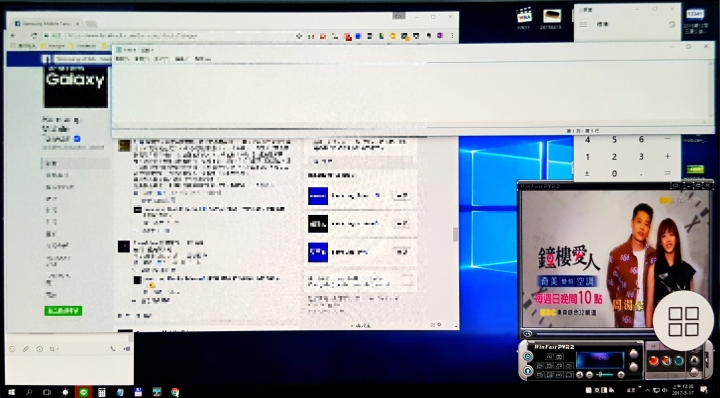Click the WinFast PVR2 video display

click(616, 258)
